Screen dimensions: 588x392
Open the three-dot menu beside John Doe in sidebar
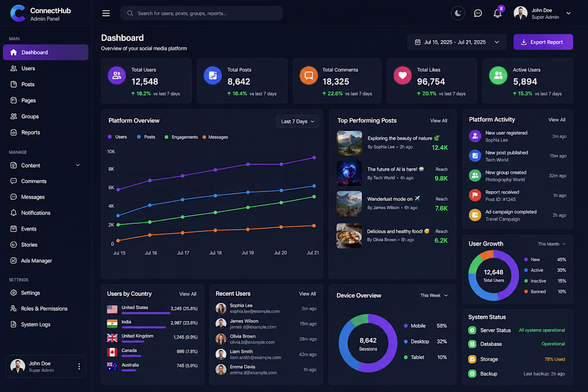coord(79,366)
